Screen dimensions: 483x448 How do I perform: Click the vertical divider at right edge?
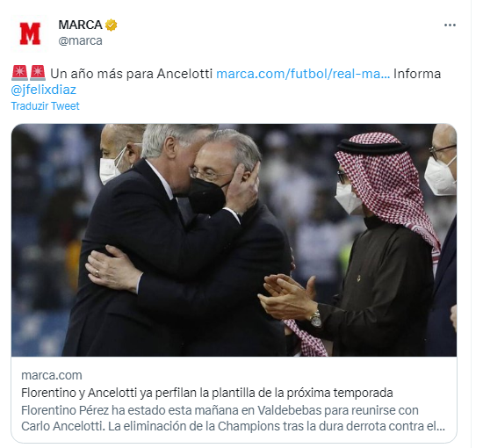[471, 224]
